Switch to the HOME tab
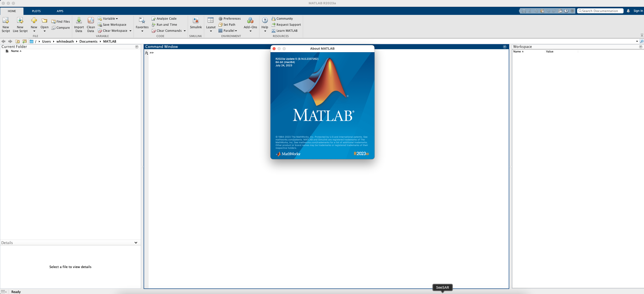Screen dimensions: 644x294 click(12, 11)
